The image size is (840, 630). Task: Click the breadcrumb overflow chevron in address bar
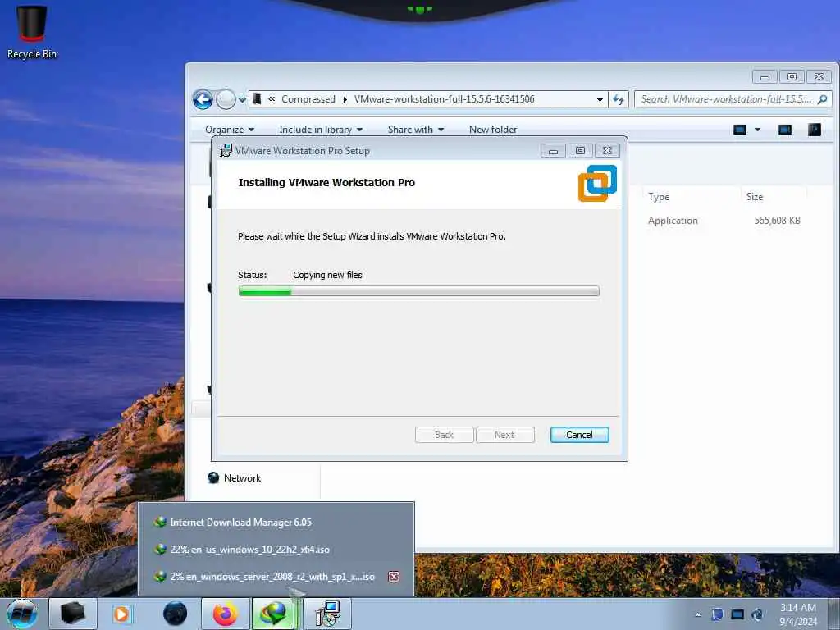[272, 99]
